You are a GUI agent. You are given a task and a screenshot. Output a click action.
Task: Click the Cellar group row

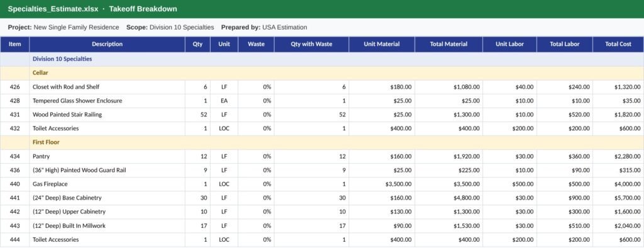[x=322, y=73]
